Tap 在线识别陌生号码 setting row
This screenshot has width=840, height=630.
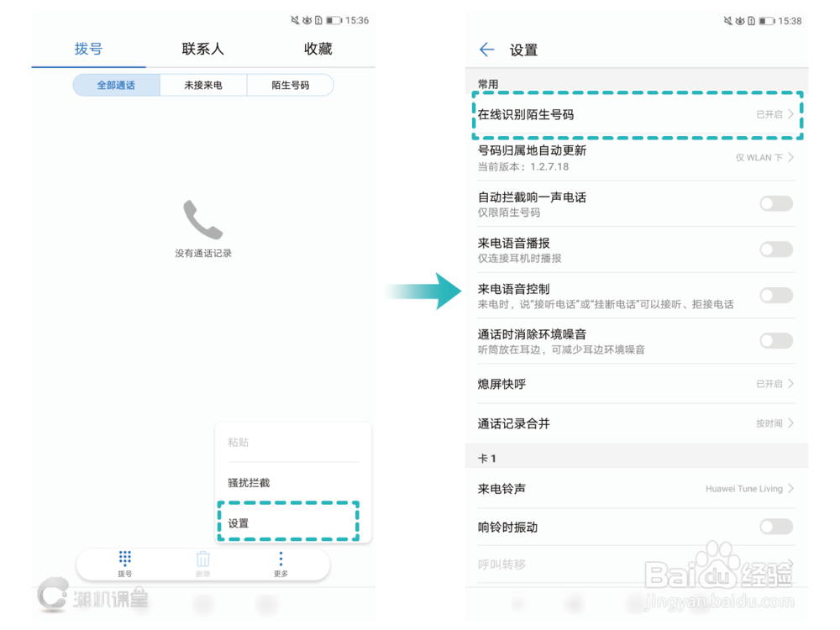637,114
